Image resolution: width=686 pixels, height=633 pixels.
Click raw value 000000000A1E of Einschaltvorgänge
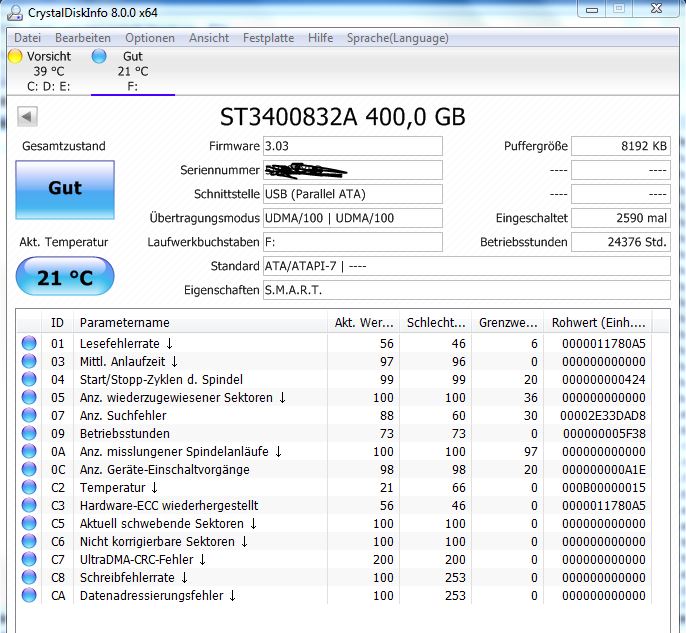(x=604, y=469)
